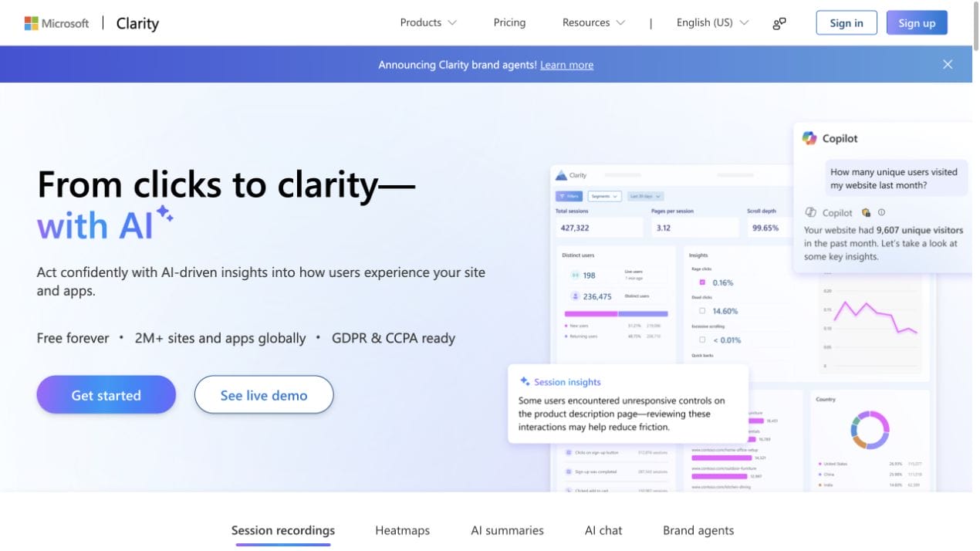The width and height of the screenshot is (980, 551).
Task: Switch to the Brand agents tab
Action: point(698,530)
